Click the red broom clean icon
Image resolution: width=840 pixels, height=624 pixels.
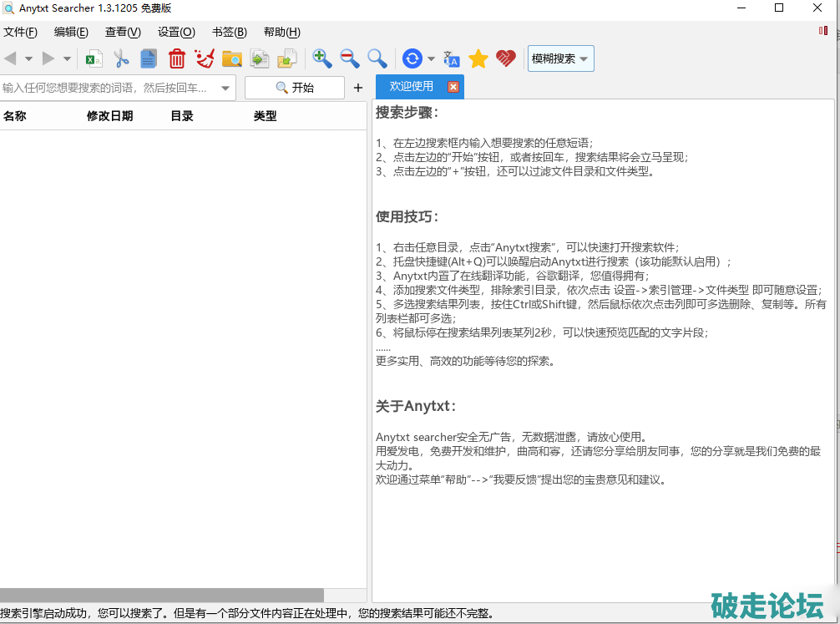pyautogui.click(x=205, y=58)
